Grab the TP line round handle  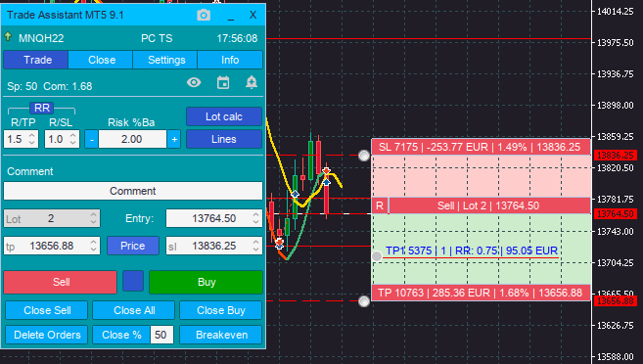coord(364,301)
